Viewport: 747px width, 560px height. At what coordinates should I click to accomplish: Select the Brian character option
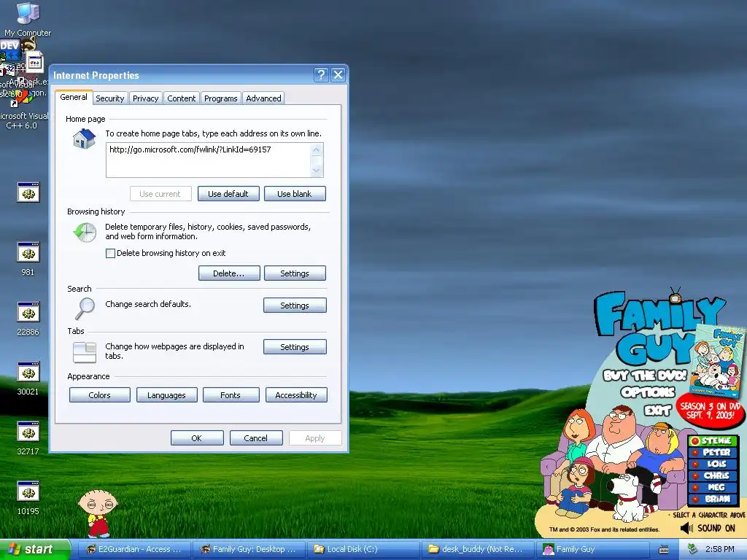(x=713, y=499)
